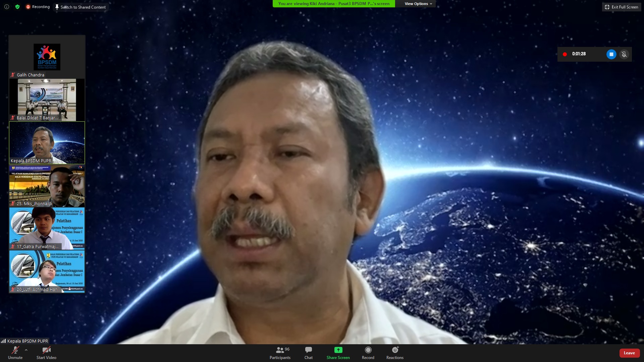
Task: Open the Reactions menu
Action: pyautogui.click(x=395, y=353)
